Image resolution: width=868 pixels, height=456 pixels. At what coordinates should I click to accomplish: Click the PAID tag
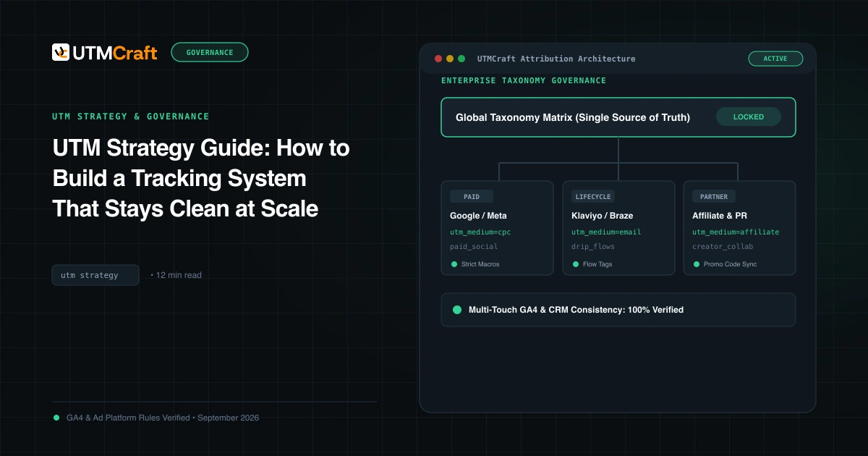[471, 196]
